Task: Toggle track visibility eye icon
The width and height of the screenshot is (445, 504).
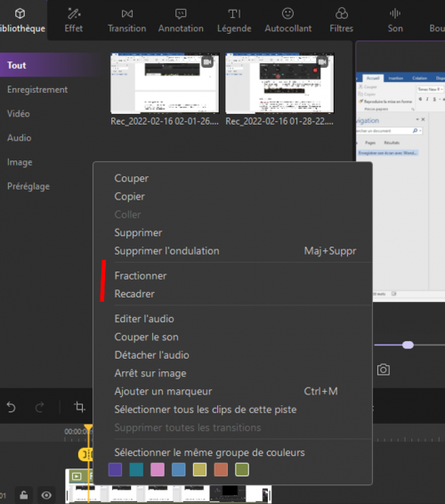Action: pos(46,495)
